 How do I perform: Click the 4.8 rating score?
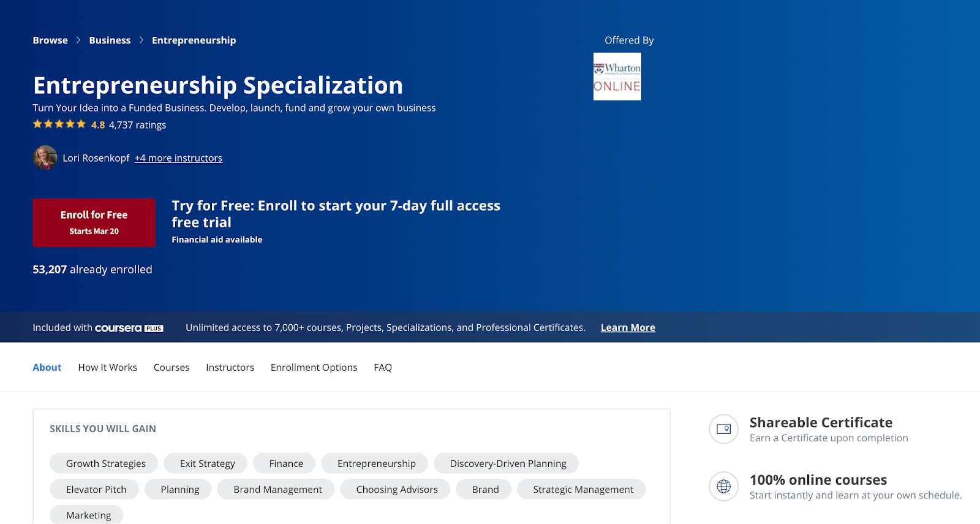98,125
